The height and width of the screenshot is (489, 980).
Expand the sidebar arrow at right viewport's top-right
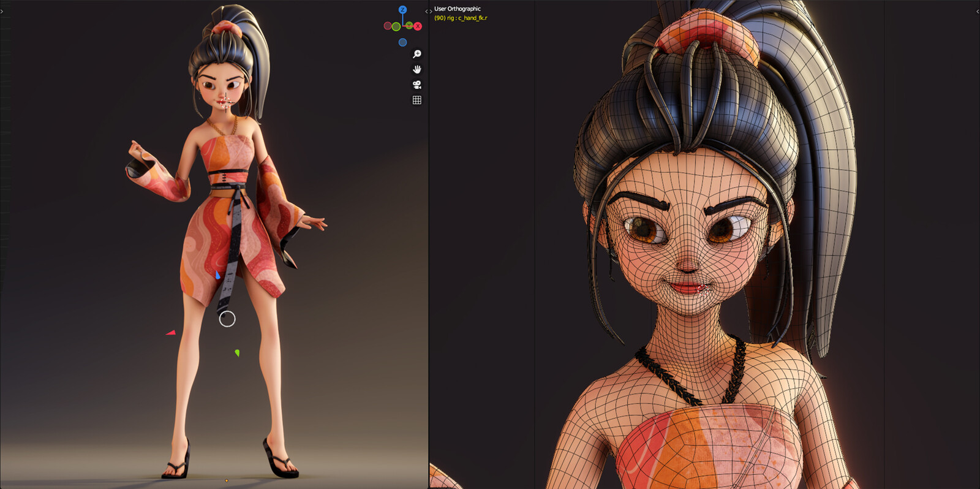tap(977, 11)
